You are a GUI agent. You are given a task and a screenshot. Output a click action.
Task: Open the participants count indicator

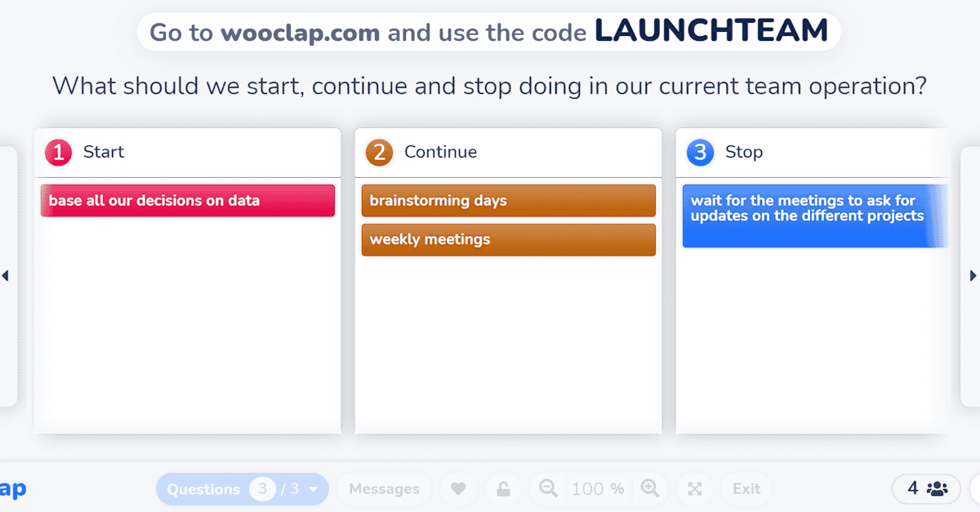coord(927,489)
